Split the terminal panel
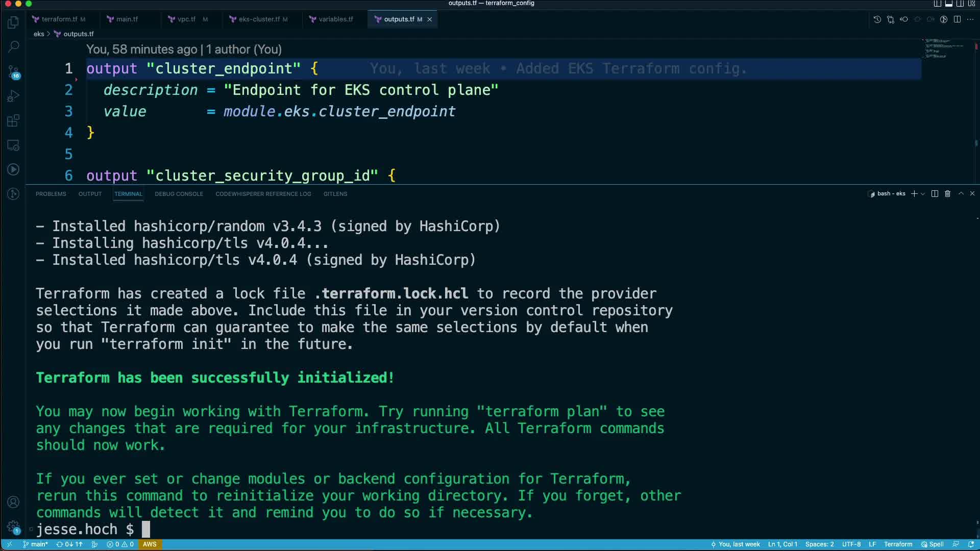The width and height of the screenshot is (980, 551). [x=935, y=194]
